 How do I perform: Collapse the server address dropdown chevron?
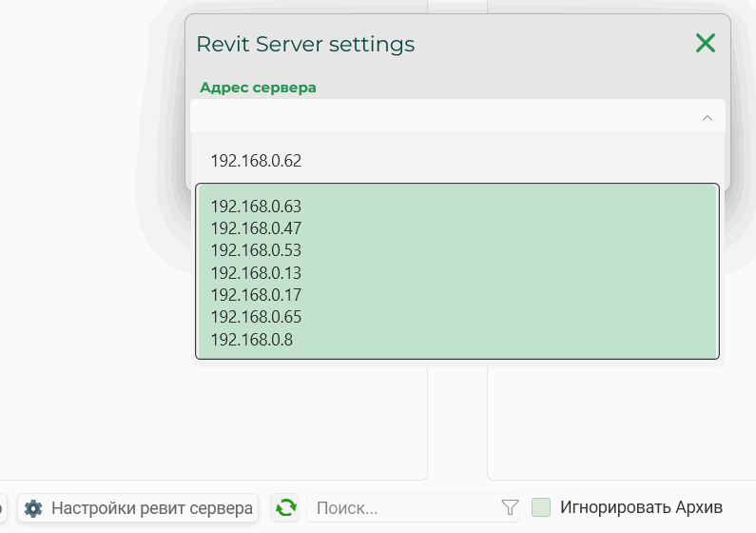[707, 118]
